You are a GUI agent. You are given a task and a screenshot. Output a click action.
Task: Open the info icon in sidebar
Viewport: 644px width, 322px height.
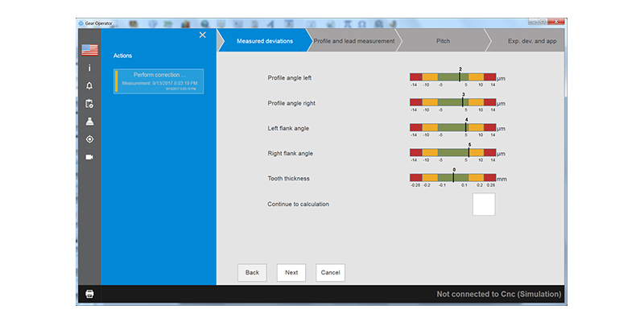coord(89,68)
